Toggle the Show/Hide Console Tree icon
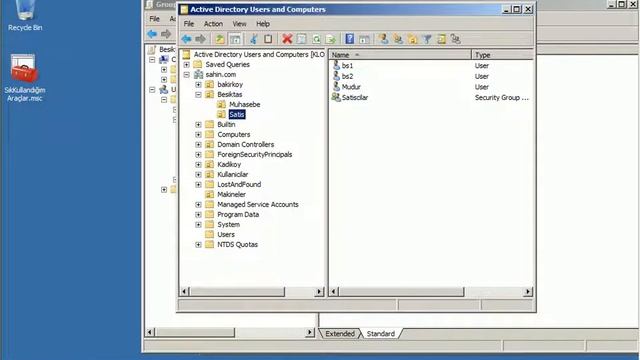The width and height of the screenshot is (640, 360). pyautogui.click(x=235, y=39)
